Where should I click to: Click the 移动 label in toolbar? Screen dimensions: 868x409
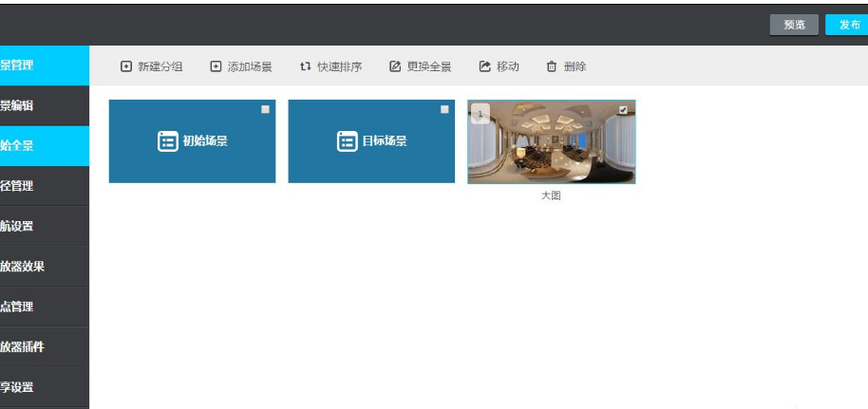pyautogui.click(x=508, y=67)
